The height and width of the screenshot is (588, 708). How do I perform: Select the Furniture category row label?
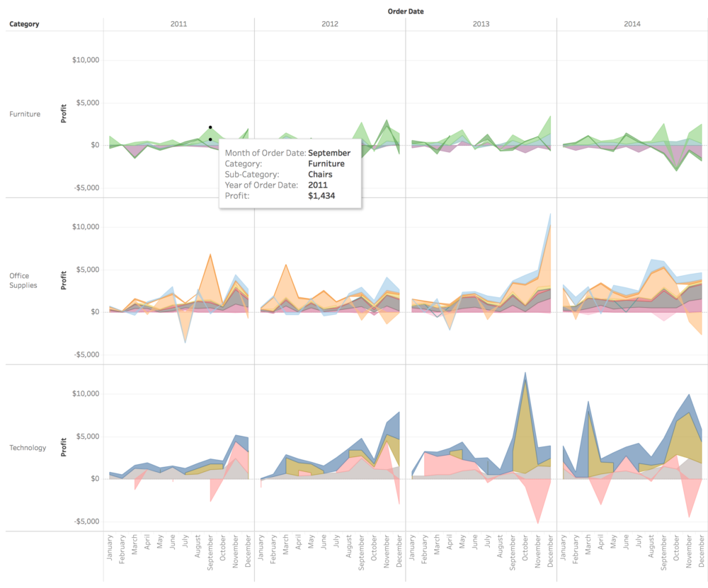pos(24,114)
